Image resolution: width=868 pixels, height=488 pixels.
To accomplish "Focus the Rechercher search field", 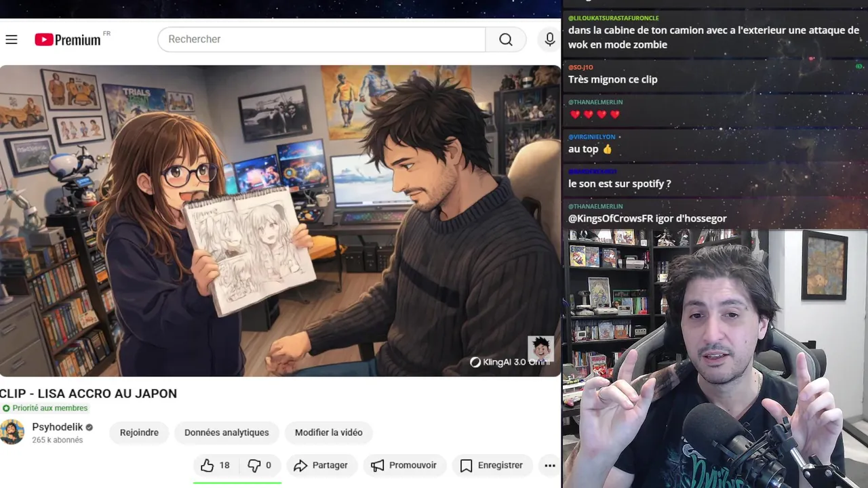I will click(x=321, y=39).
